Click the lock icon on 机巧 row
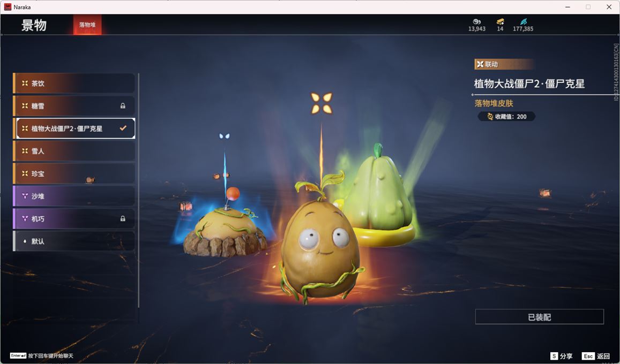This screenshot has width=620, height=364. [123, 218]
